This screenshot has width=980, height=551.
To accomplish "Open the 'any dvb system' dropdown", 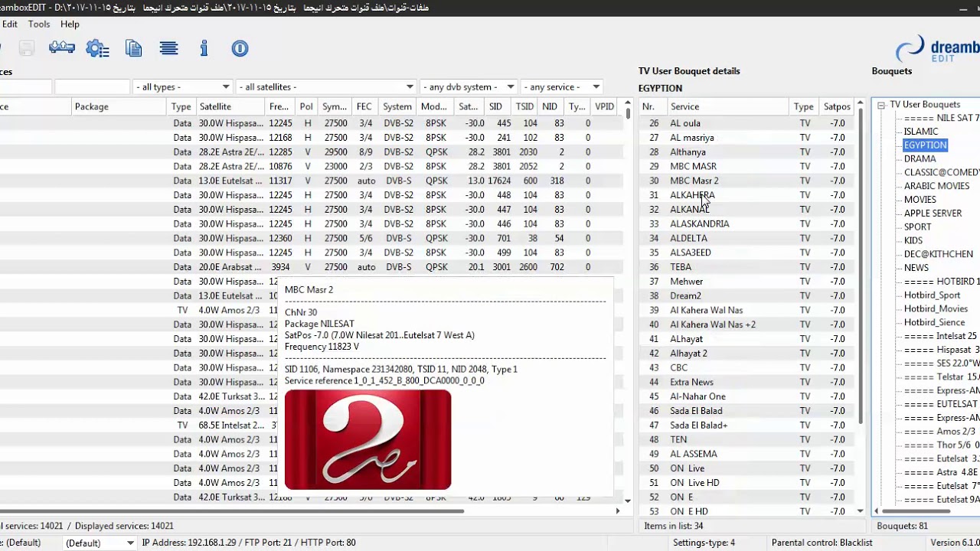I will (x=469, y=87).
